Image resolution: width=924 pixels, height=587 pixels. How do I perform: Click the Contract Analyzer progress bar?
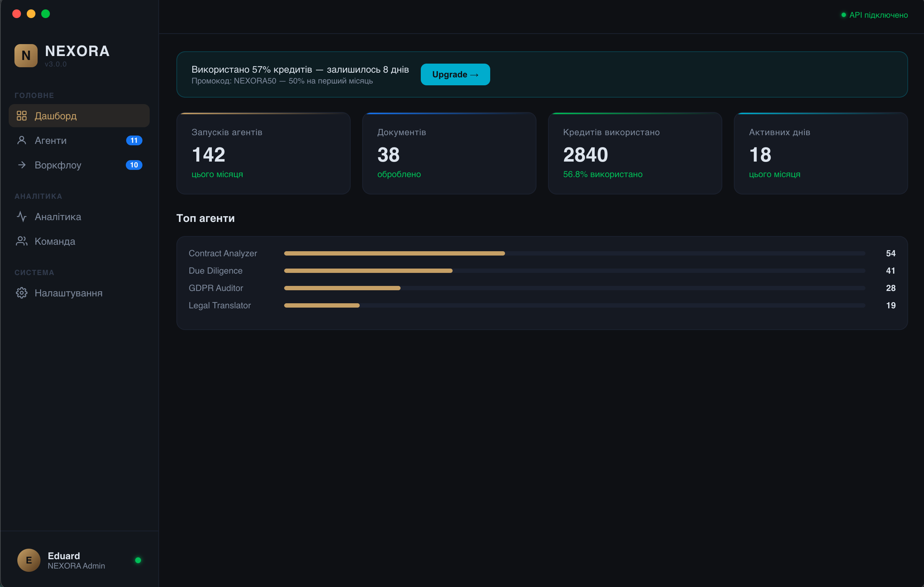(x=574, y=253)
